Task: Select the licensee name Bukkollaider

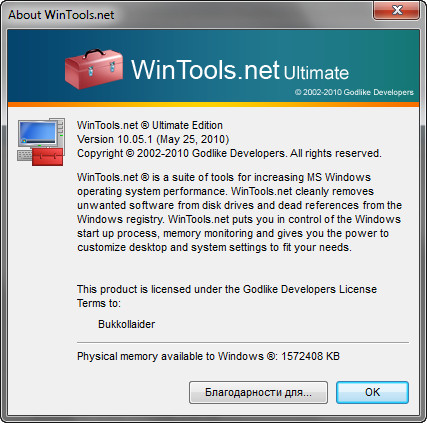Action: coord(127,324)
